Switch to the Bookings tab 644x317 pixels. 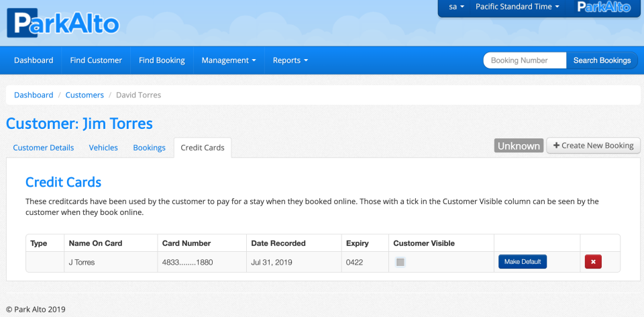(149, 148)
